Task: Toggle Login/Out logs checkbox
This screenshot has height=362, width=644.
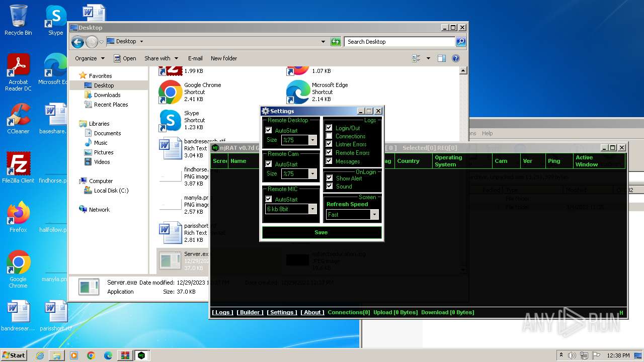Action: [329, 128]
